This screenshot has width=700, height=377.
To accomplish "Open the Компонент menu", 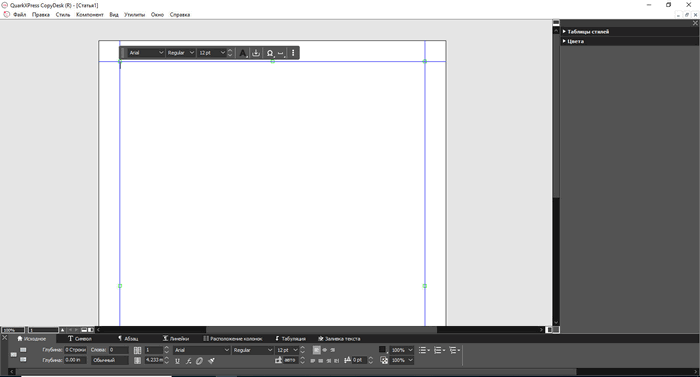I will 90,15.
